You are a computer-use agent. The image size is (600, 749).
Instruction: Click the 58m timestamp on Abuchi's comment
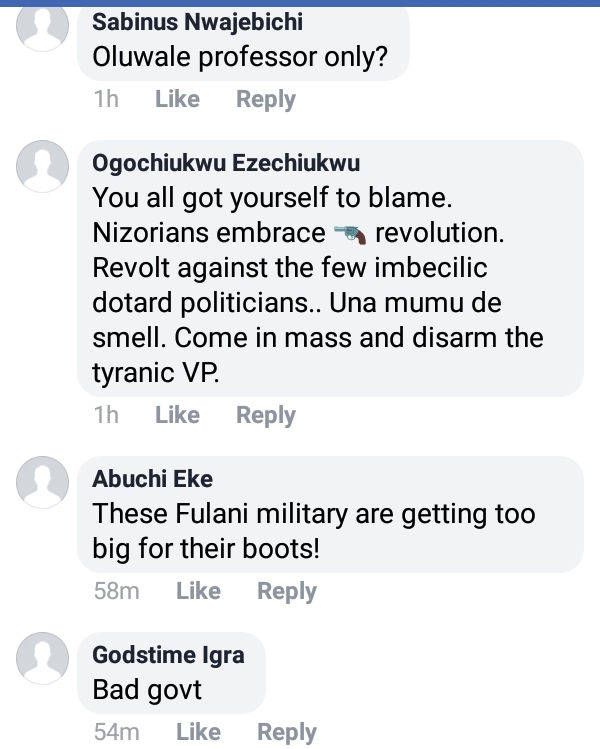[116, 591]
